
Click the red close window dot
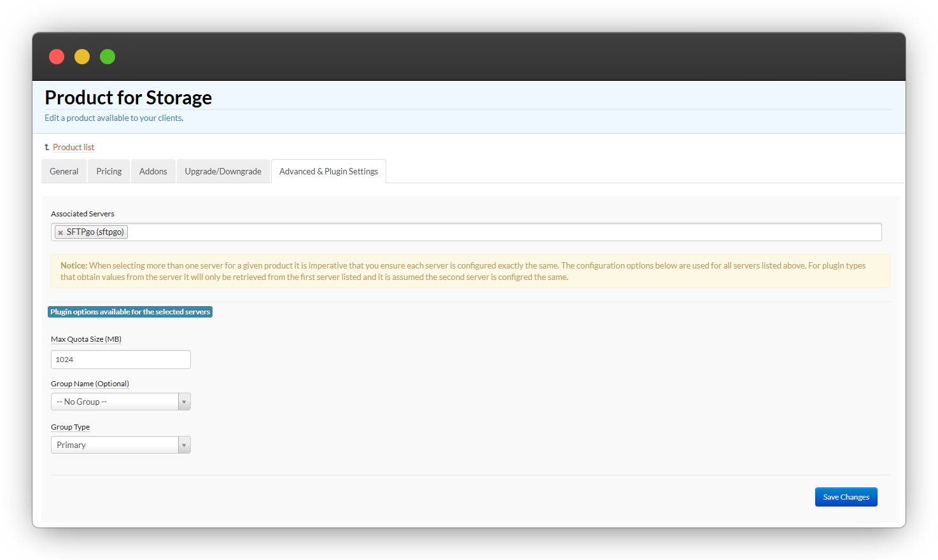click(57, 57)
